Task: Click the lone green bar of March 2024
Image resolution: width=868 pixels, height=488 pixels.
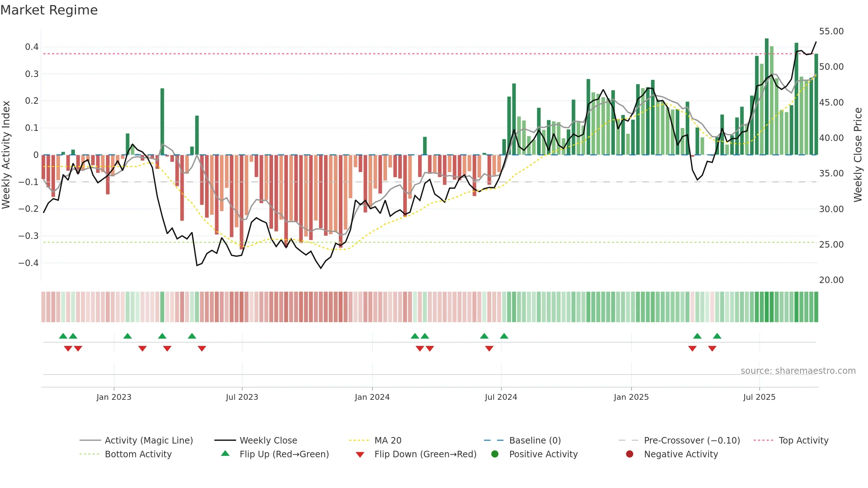Action: (425, 146)
